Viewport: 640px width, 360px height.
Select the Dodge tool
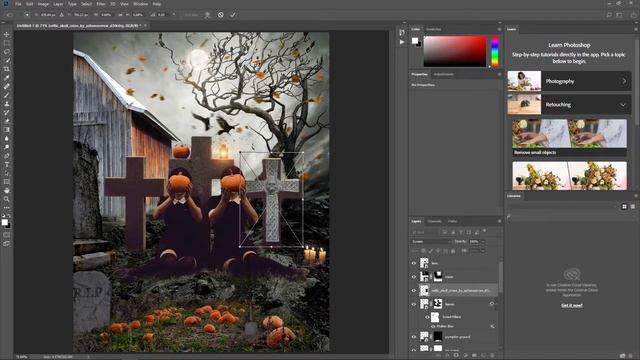(7, 147)
